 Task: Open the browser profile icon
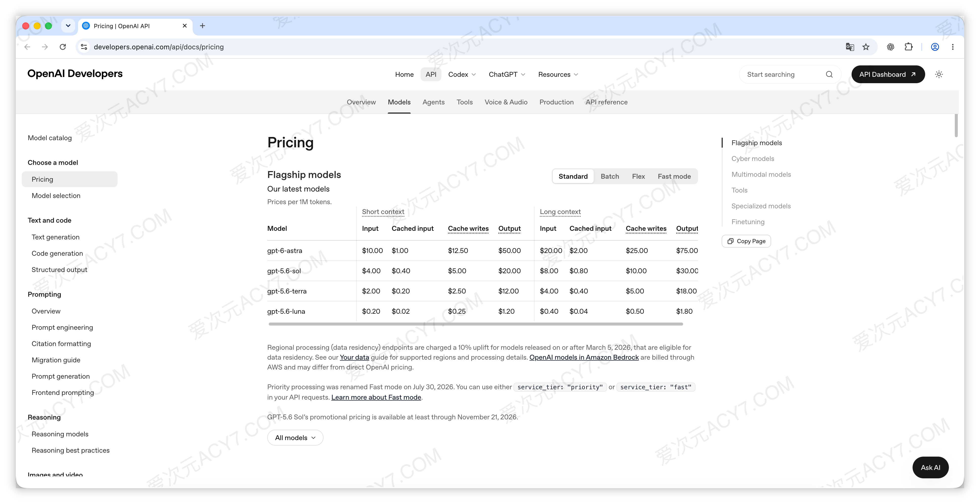[x=935, y=47]
